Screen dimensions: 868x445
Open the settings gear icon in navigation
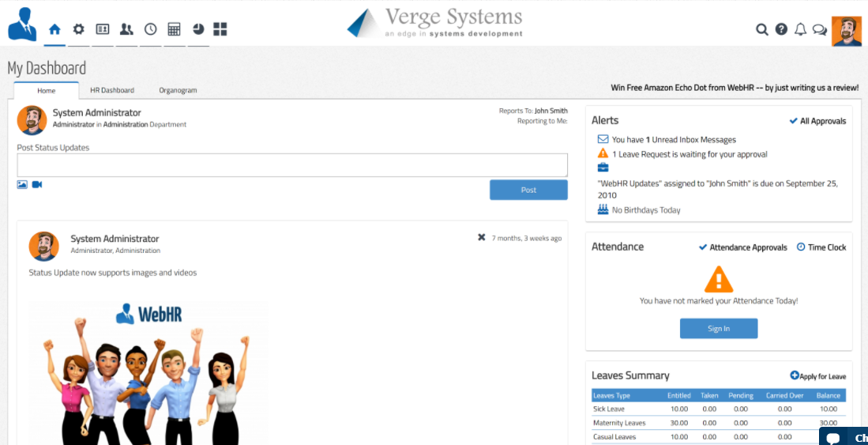click(x=79, y=29)
